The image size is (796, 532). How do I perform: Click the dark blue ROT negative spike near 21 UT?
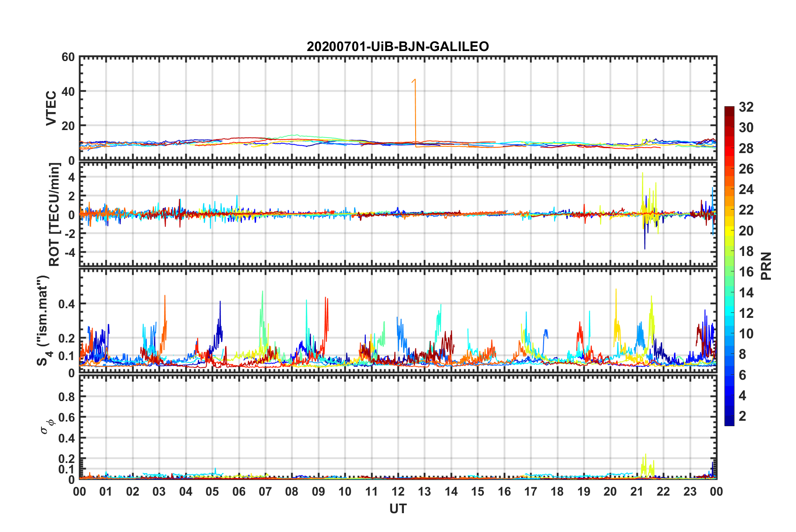coord(645,248)
